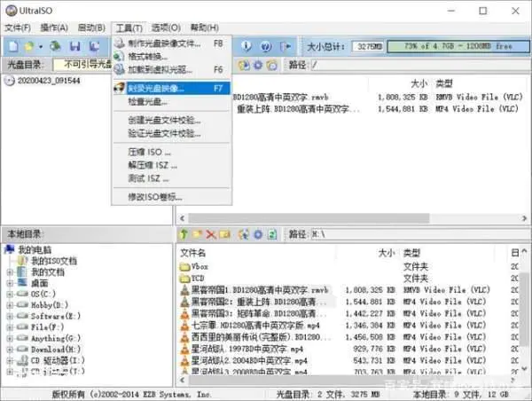Click the Info (i) toolbar icon
The height and width of the screenshot is (401, 532).
coord(246,46)
